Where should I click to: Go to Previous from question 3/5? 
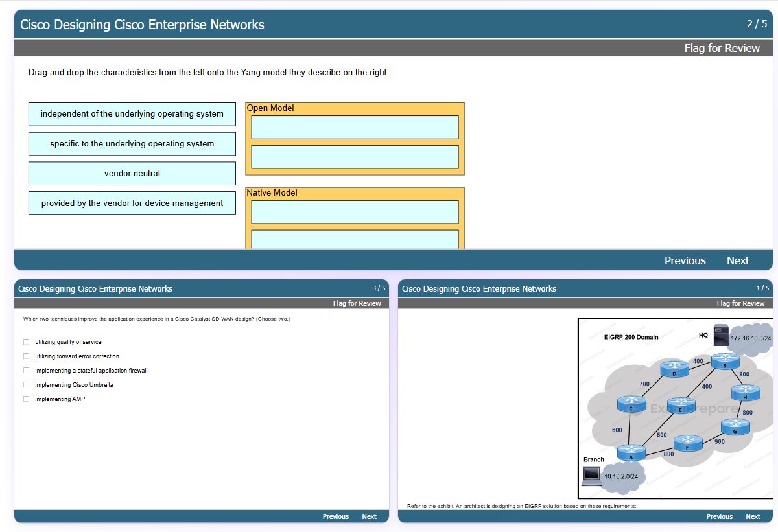(336, 516)
